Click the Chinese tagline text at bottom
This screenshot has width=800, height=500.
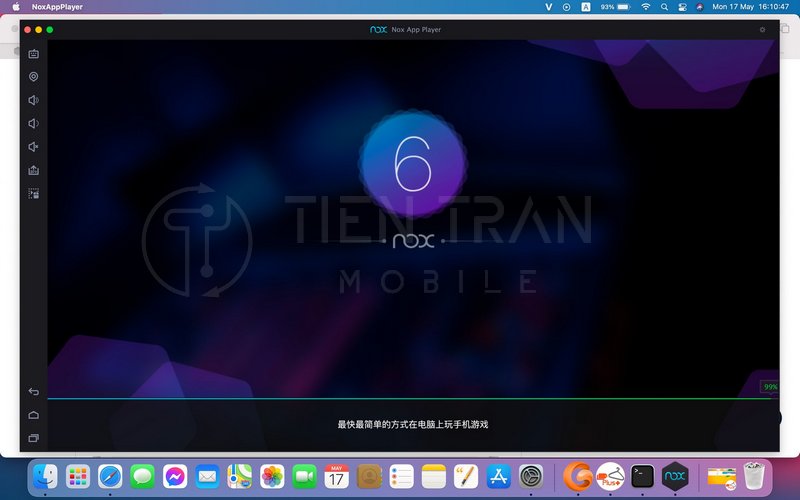[413, 424]
